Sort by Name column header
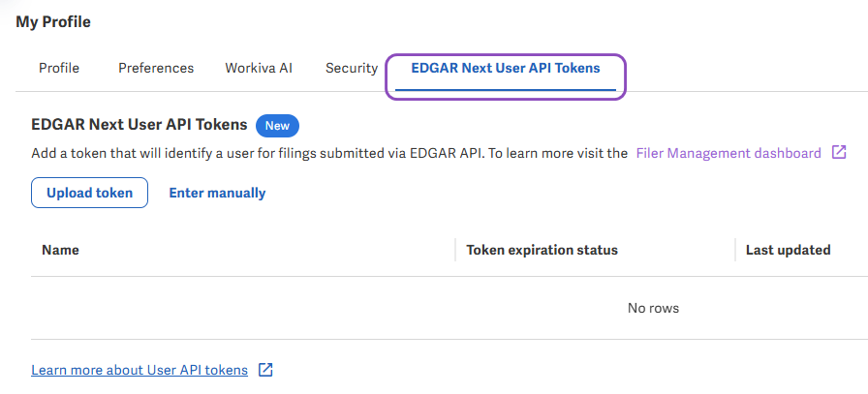Screen dimensions: 868x394 [60, 250]
